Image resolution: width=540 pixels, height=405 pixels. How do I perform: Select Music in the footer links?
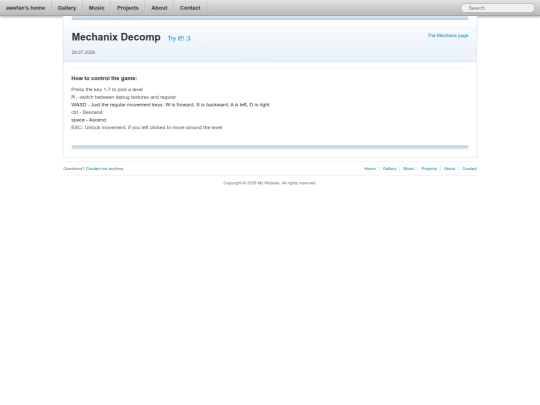point(408,168)
